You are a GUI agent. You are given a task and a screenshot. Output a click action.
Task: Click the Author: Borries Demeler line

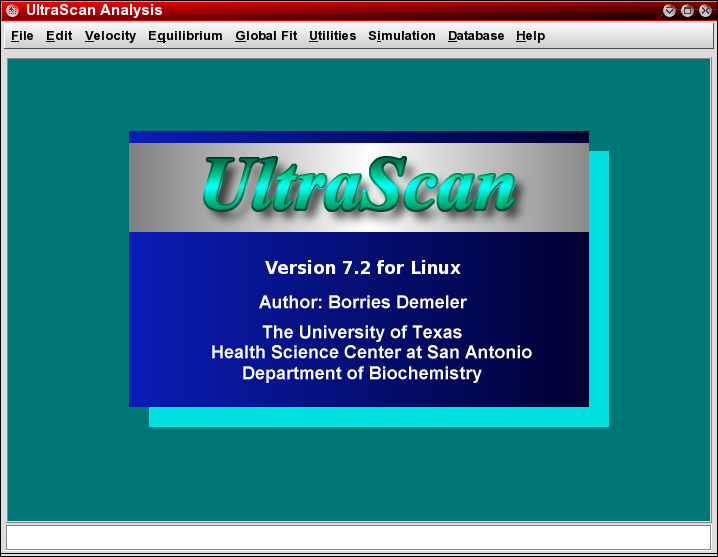[362, 302]
